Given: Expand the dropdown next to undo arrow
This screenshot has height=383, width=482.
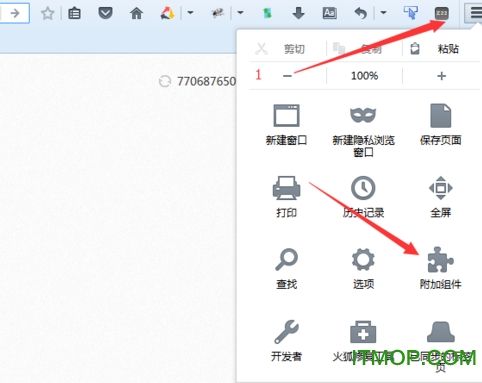Looking at the screenshot, I should tap(383, 13).
